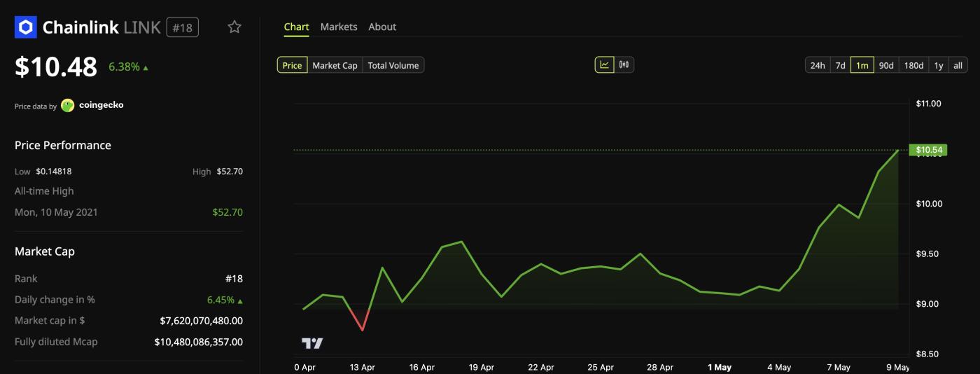
Task: Toggle chart to Total Volume data
Action: pyautogui.click(x=393, y=65)
